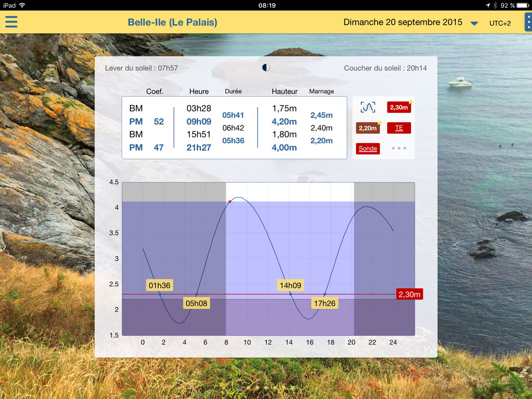The height and width of the screenshot is (399, 532).
Task: Tap the coefficient value 52
Action: [159, 121]
